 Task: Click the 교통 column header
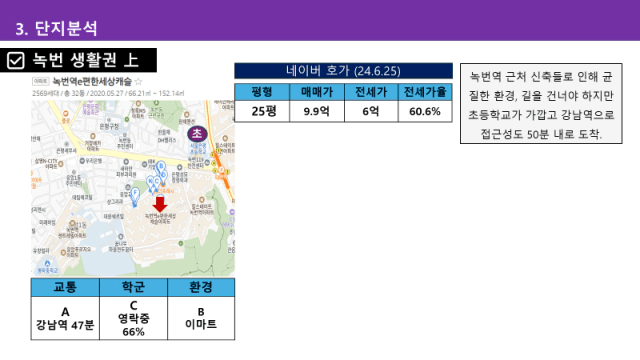tap(65, 287)
